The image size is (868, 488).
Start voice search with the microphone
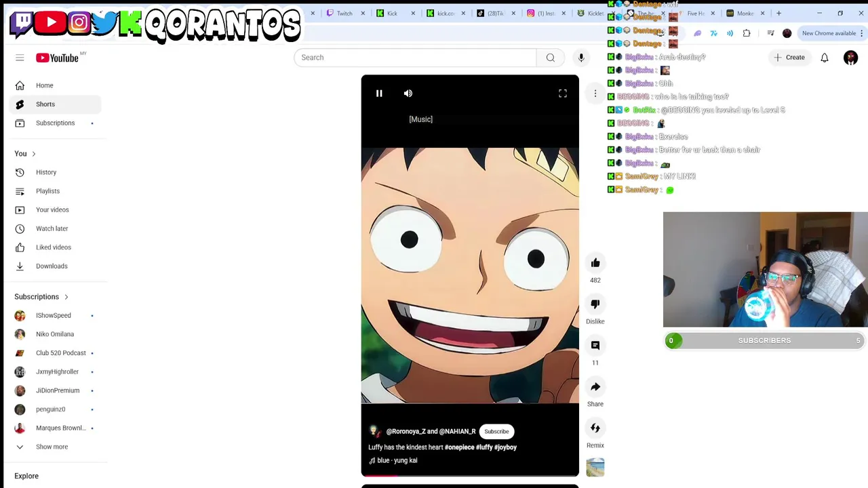[581, 58]
